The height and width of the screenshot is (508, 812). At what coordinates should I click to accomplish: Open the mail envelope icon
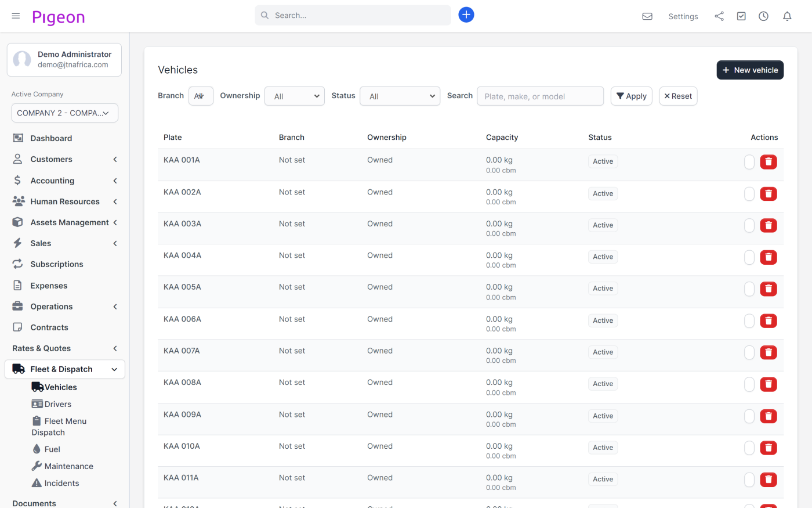pos(647,16)
